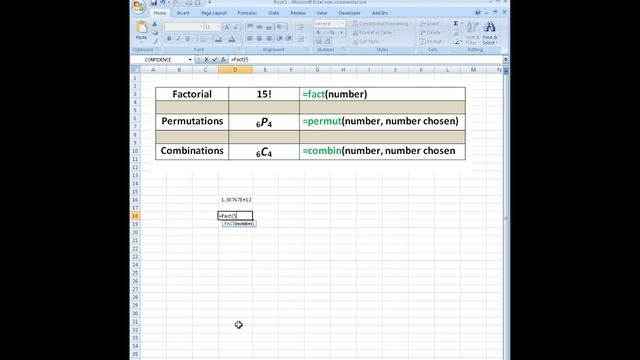Click the Decrease Font Size icon

pos(236,27)
